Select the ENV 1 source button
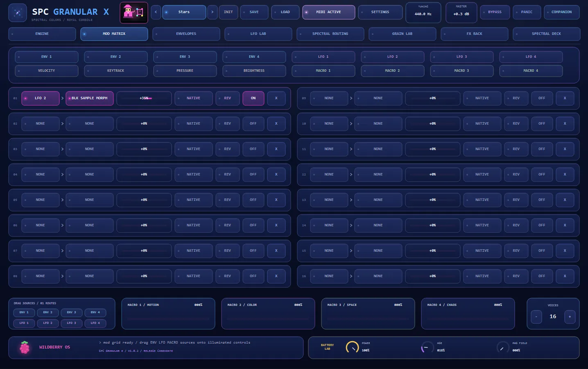This screenshot has height=369, width=588. (47, 57)
